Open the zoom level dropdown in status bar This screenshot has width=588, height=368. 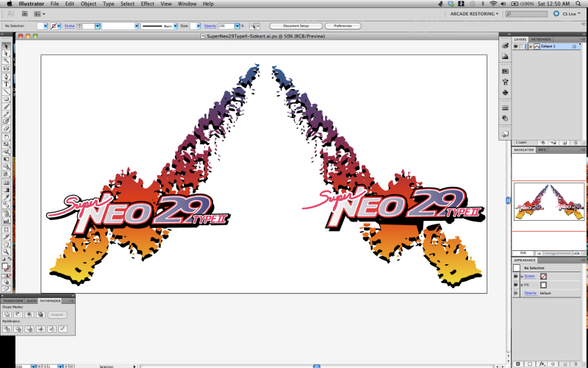pos(33,366)
